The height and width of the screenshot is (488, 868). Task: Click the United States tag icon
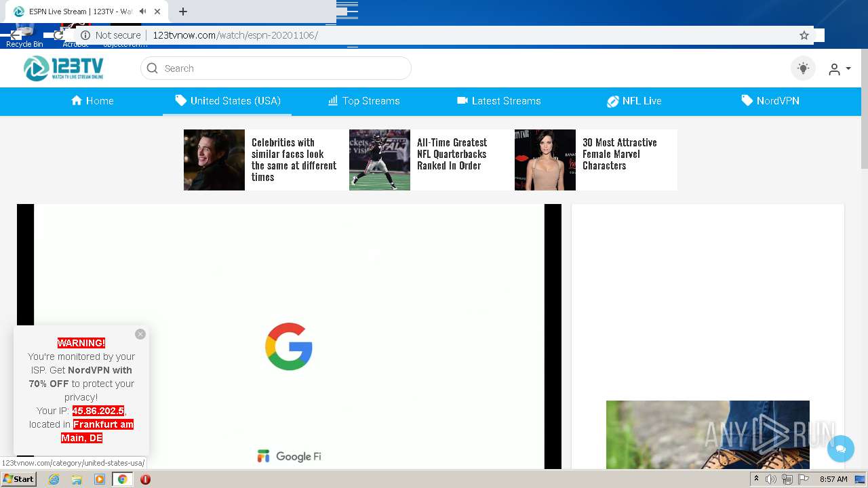click(180, 100)
